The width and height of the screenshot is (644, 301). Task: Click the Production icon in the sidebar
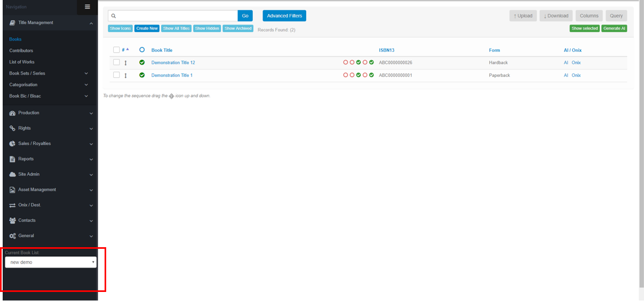(x=13, y=113)
